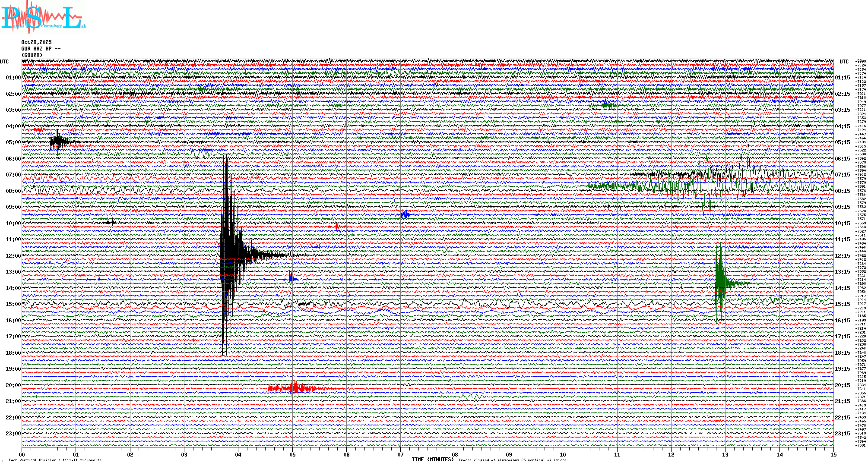The width and height of the screenshot is (868, 466).
Task: Click the small blue spike near minute 05
Action: pos(291,279)
